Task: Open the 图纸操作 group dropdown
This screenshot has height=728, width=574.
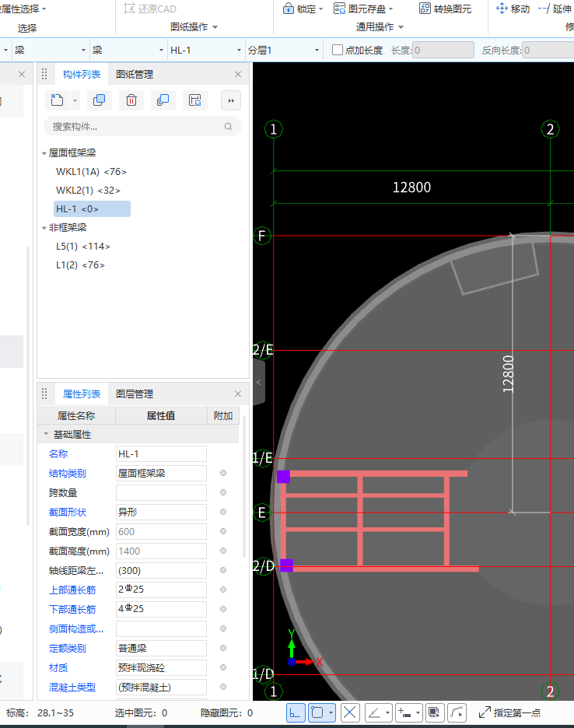Action: click(215, 27)
